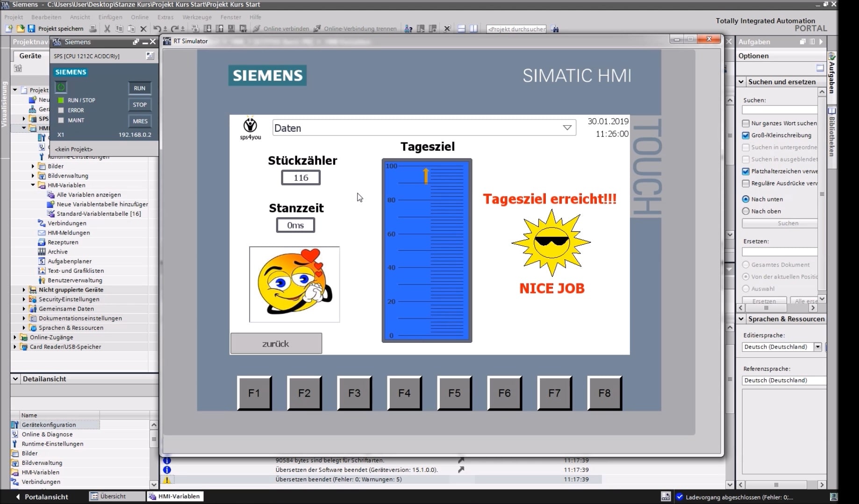Click the undo arrow icon in toolbar
The image size is (859, 504).
[x=157, y=28]
